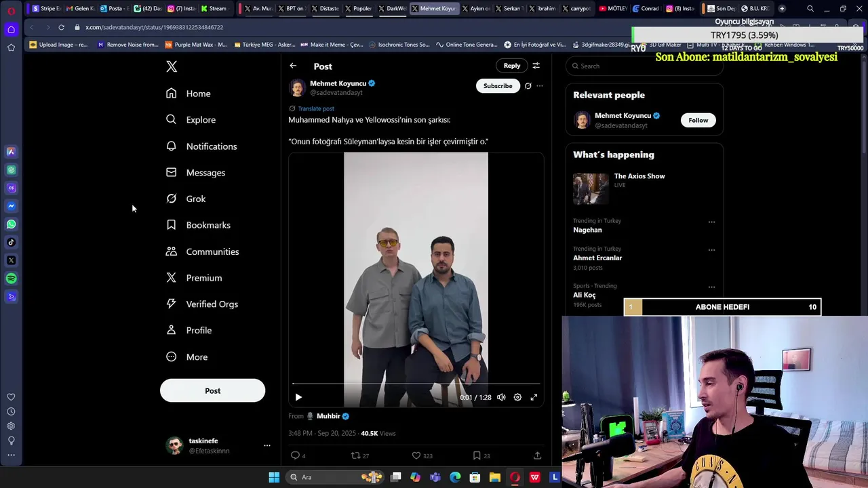Click the Grok explain icon near Subscribe
This screenshot has height=488, width=868.
528,86
